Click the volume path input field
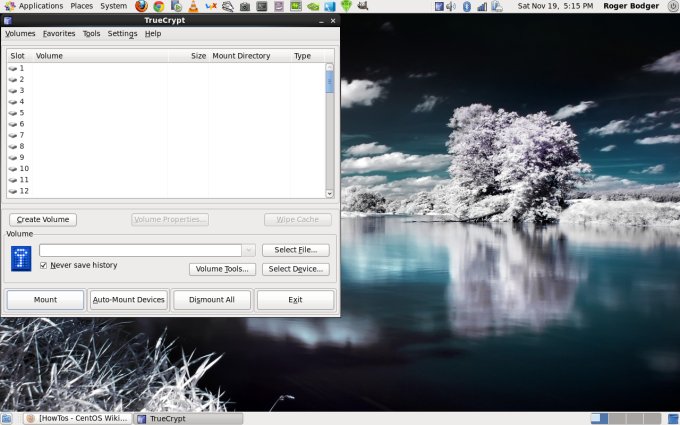Screen dimensions: 680x425 point(140,250)
